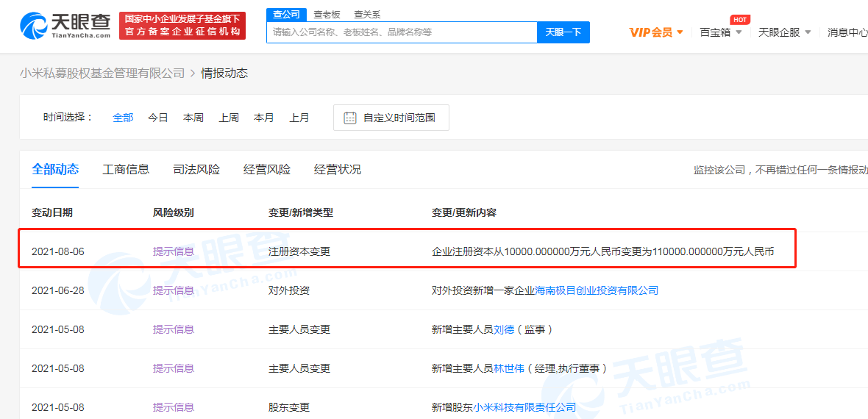
Task: Switch to the 工商信息 tab
Action: (126, 169)
